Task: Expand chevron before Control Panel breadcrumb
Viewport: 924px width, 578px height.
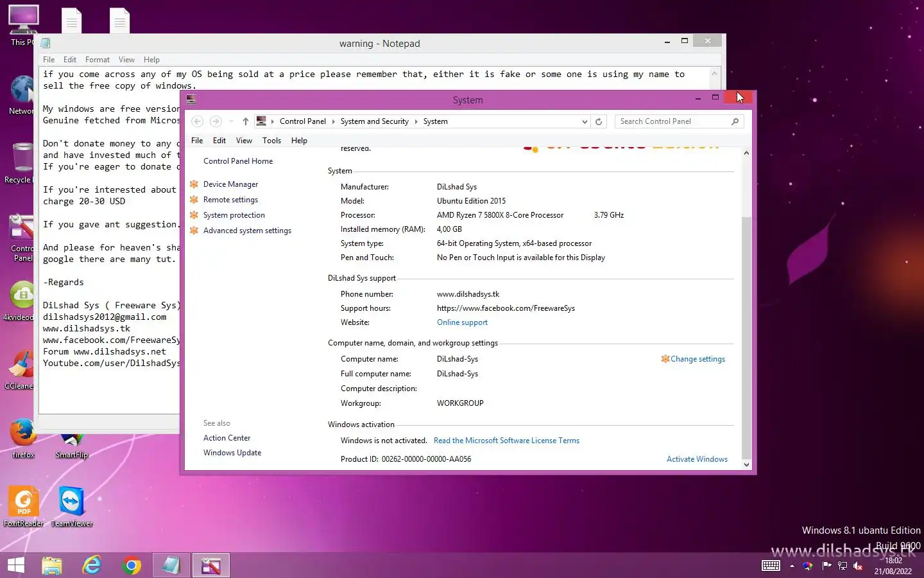Action: (273, 121)
